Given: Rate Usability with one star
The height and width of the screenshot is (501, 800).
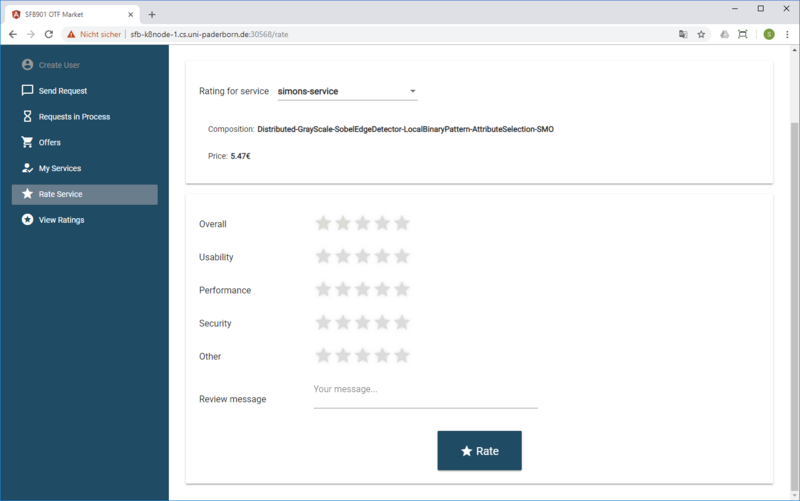Looking at the screenshot, I should coord(323,256).
